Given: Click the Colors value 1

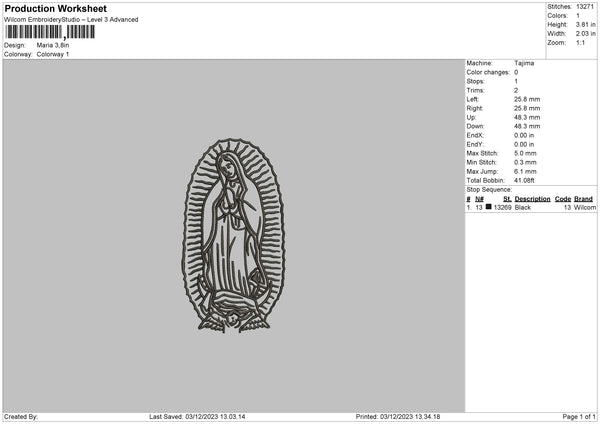Looking at the screenshot, I should coord(578,16).
